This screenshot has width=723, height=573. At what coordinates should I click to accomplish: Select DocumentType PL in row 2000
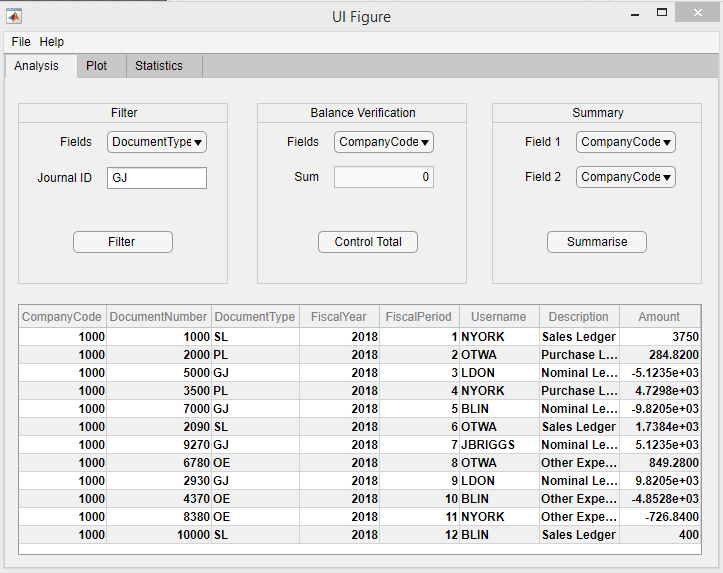(x=255, y=355)
